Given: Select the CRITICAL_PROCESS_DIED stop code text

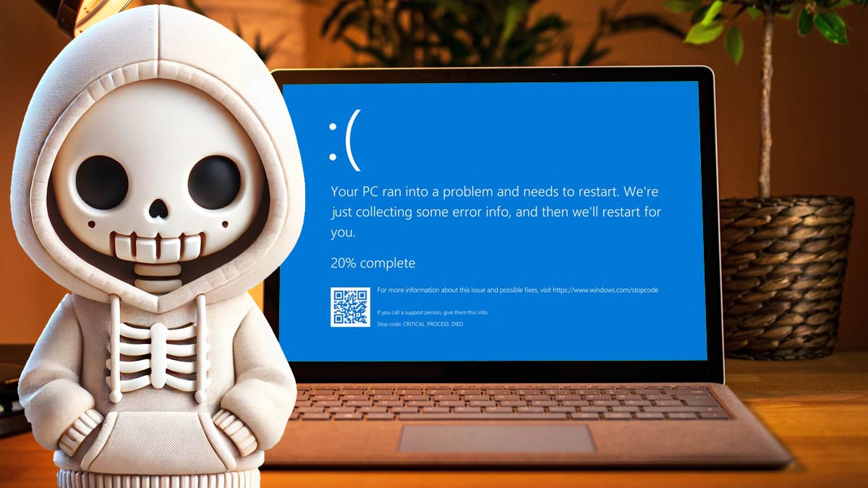Looking at the screenshot, I should (420, 324).
